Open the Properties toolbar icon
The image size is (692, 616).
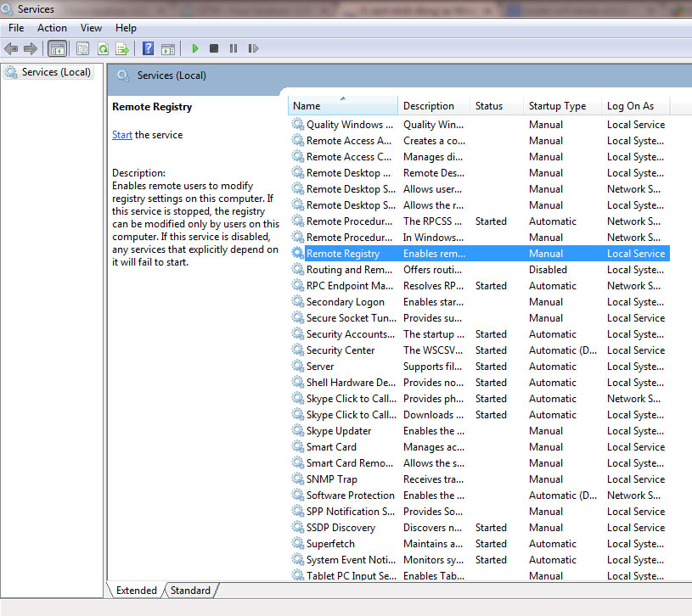click(83, 48)
